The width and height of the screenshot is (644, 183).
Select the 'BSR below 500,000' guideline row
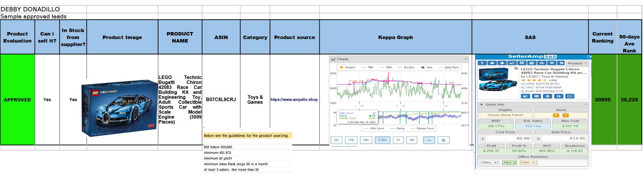248,147
